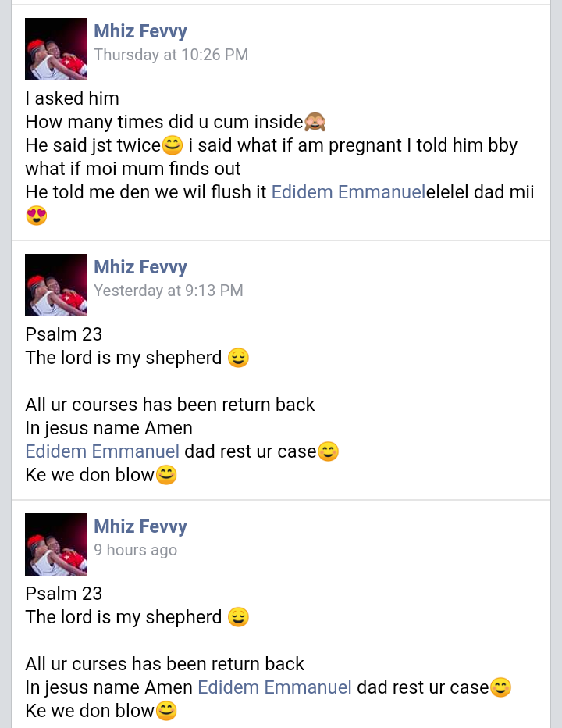The height and width of the screenshot is (728, 562).
Task: Select Mhiz Fevvy name above Yesterday timestamp
Action: (x=140, y=267)
